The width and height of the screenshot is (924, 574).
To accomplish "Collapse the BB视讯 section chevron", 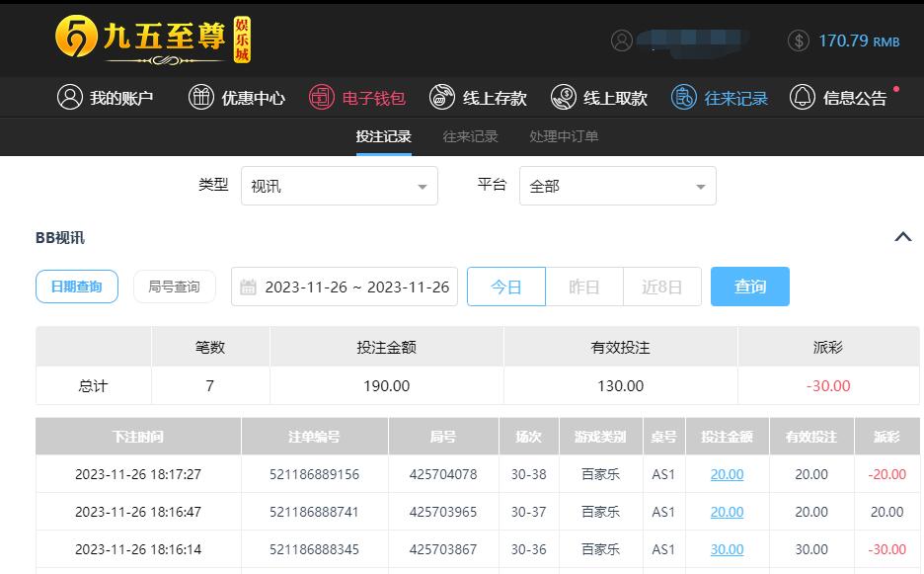I will coord(902,237).
